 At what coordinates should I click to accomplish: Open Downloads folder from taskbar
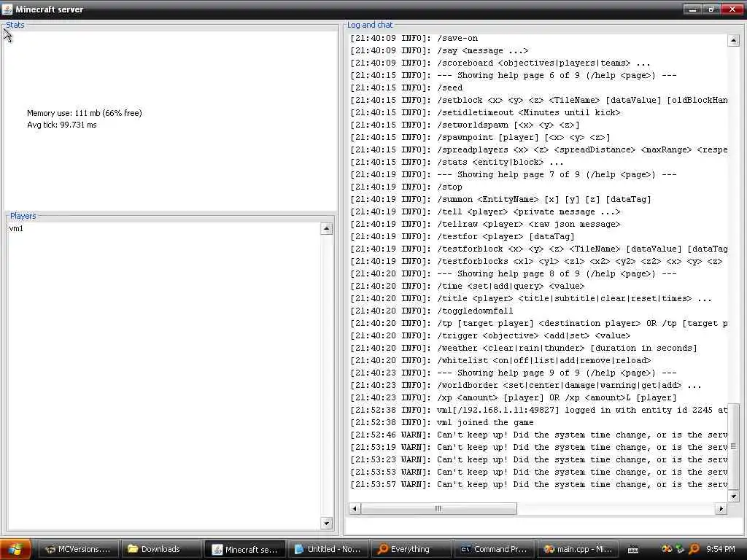160,549
